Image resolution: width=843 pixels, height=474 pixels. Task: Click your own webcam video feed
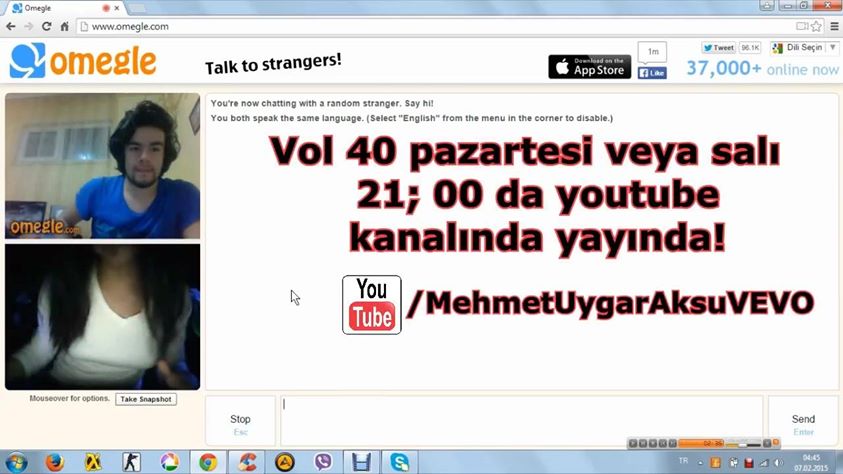pos(103,166)
